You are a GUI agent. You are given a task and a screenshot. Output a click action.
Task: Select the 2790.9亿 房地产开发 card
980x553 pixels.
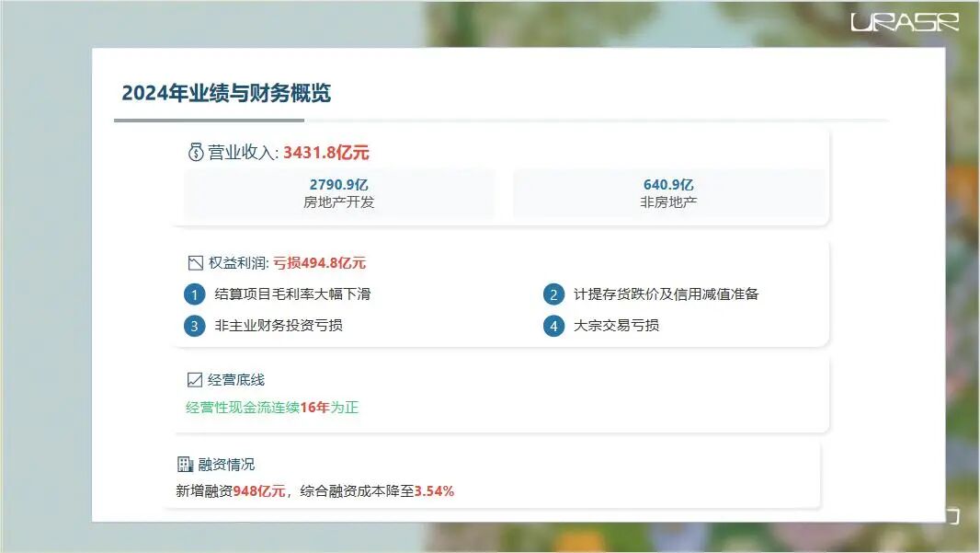[339, 193]
